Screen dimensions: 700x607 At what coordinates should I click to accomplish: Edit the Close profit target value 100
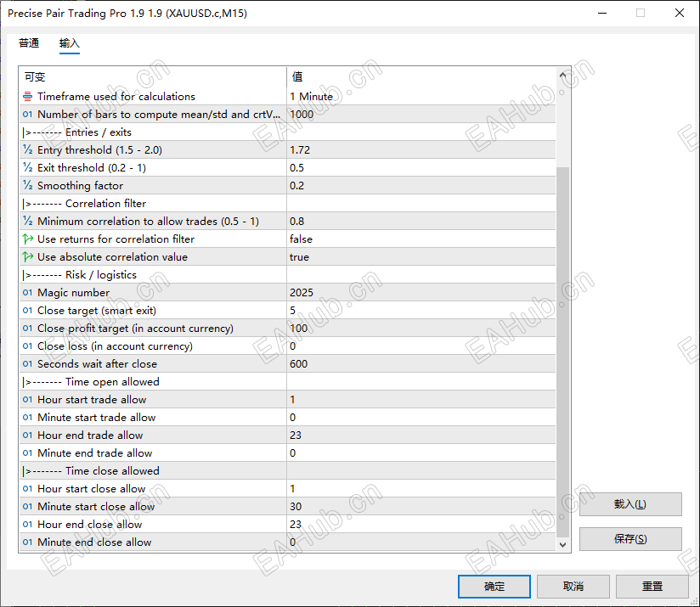point(421,329)
